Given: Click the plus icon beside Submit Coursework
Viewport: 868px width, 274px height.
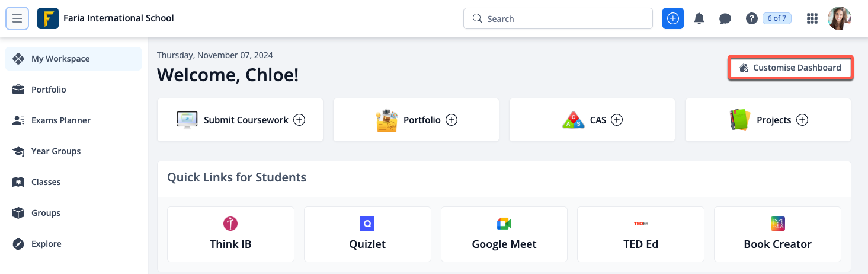Looking at the screenshot, I should pyautogui.click(x=300, y=120).
